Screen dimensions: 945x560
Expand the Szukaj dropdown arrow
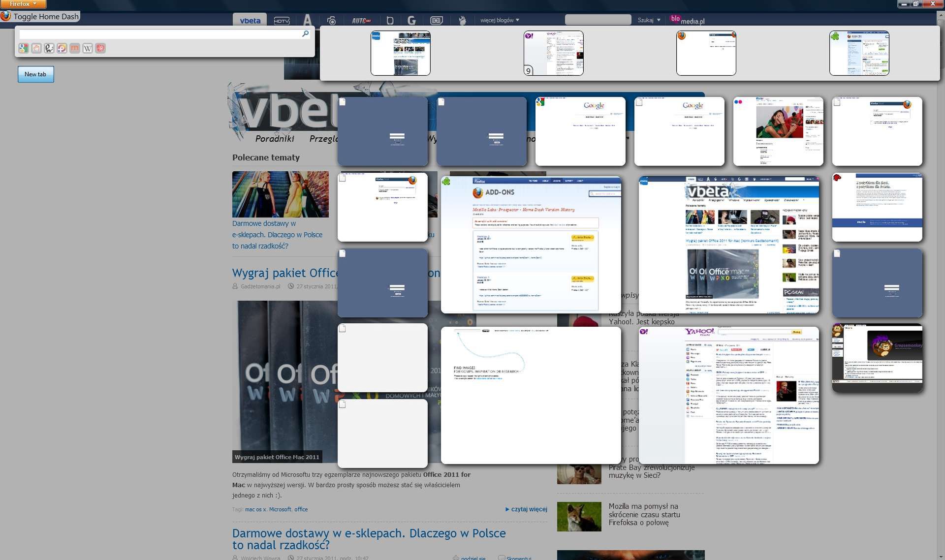(x=659, y=20)
